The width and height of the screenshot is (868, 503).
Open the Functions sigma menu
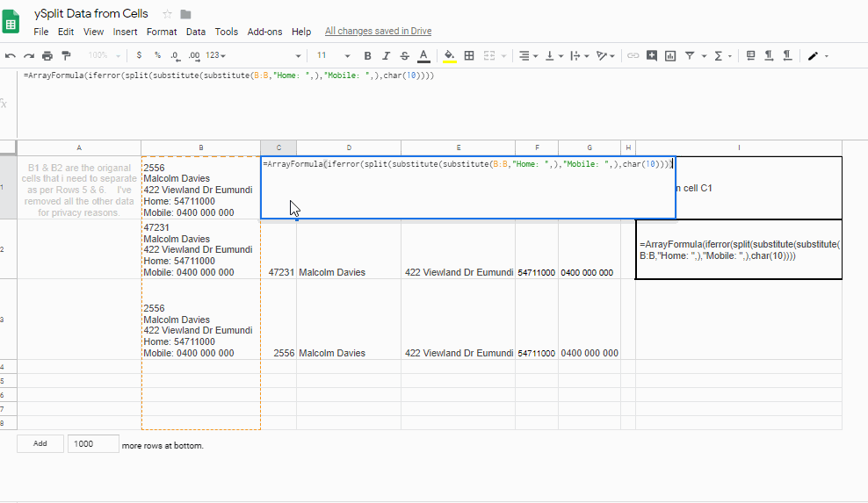pos(722,55)
